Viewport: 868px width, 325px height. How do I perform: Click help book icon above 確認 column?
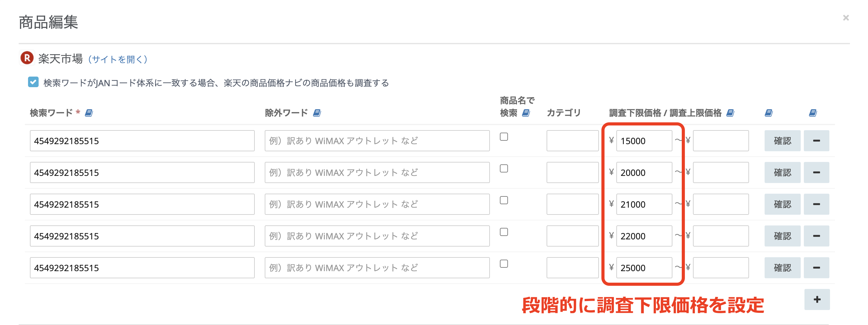click(x=769, y=113)
